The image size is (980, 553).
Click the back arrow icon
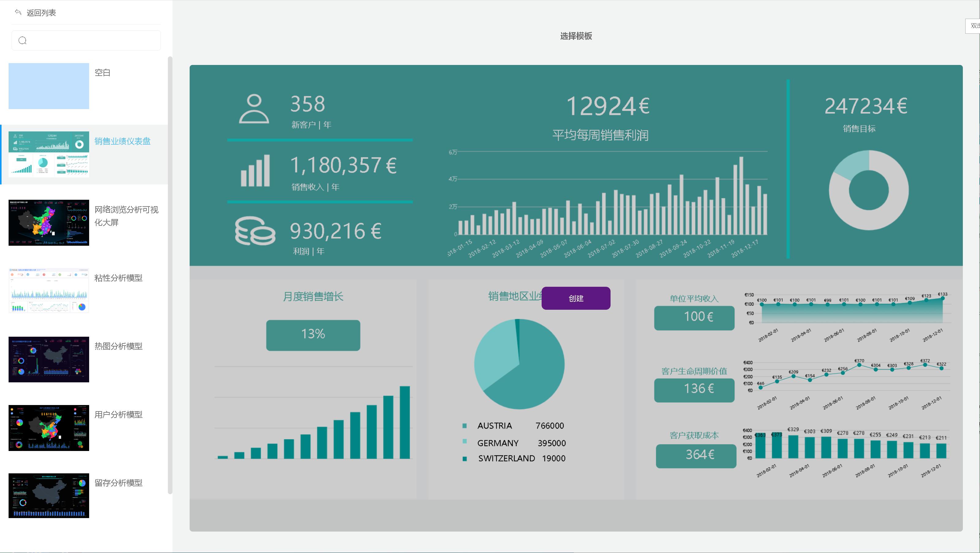tap(18, 12)
